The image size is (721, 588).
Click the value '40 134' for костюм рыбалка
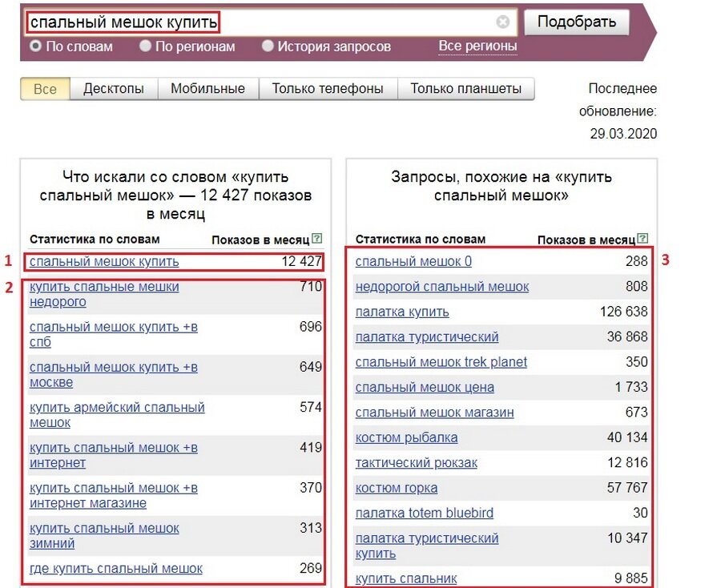626,437
